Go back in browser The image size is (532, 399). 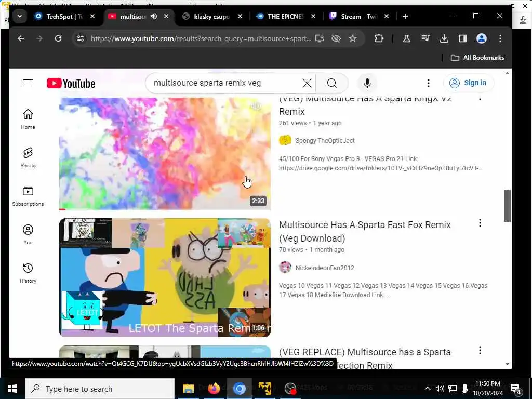pyautogui.click(x=21, y=38)
